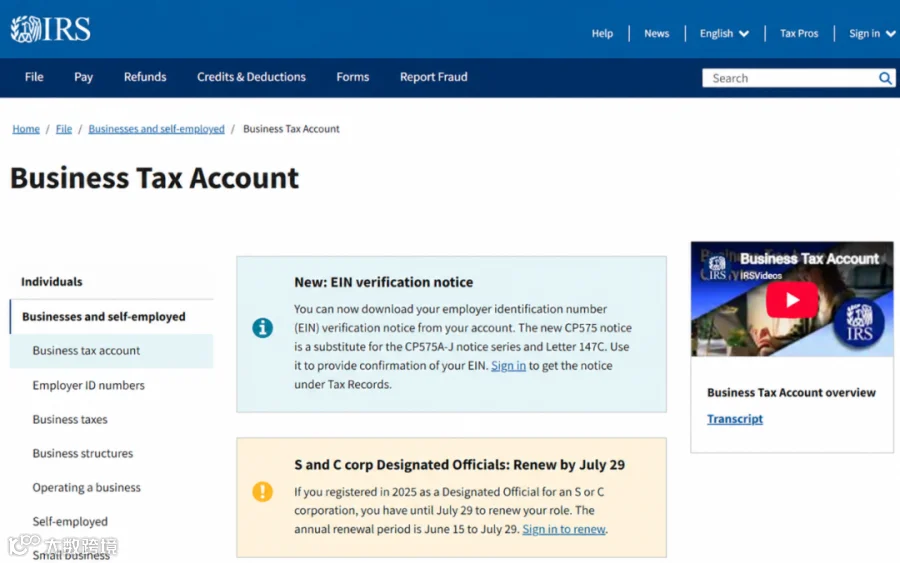900x563 pixels.
Task: Expand the Sign in dropdown in header
Action: [871, 33]
